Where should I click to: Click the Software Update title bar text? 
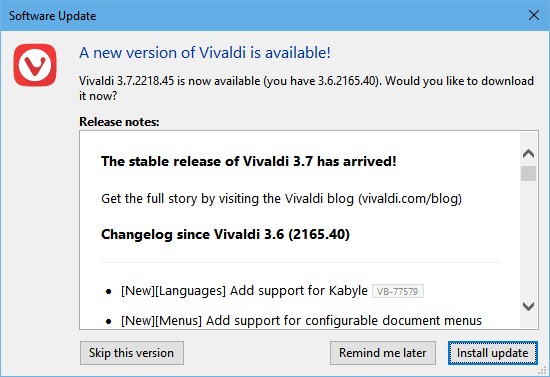coord(52,16)
